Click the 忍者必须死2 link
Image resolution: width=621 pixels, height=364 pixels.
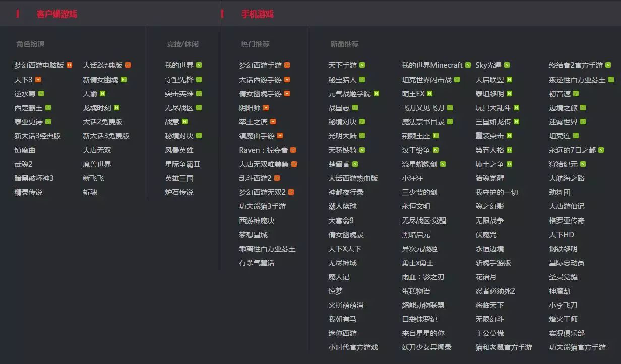click(x=495, y=291)
